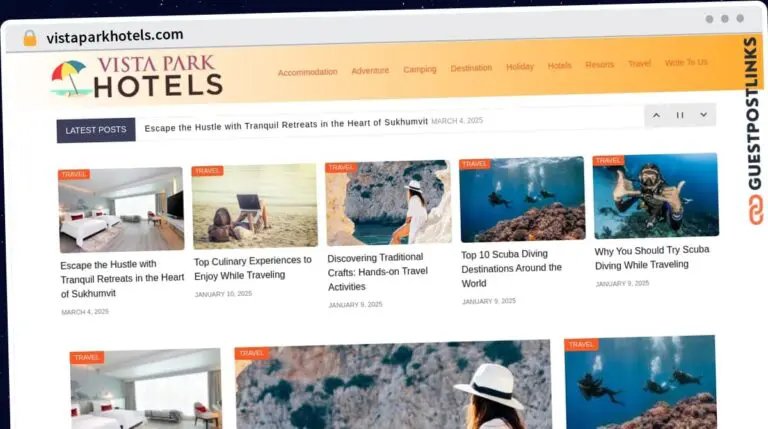Click scuba diver selfie thumbnail

[656, 196]
